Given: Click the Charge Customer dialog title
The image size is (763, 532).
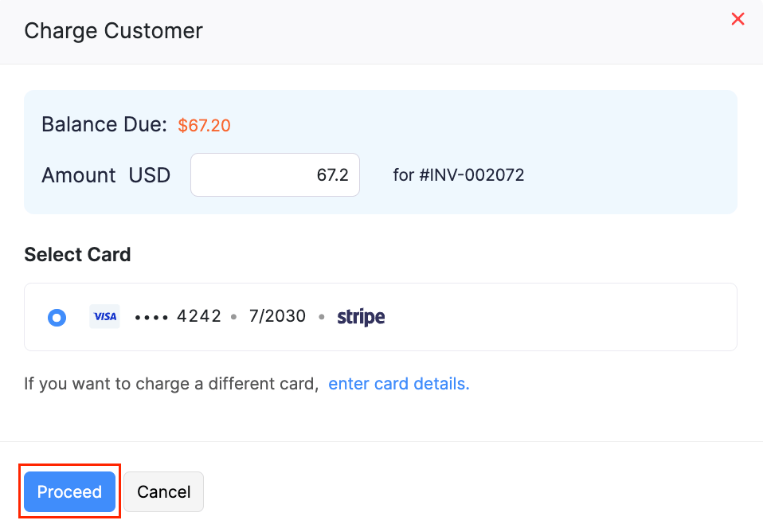Looking at the screenshot, I should point(113,31).
